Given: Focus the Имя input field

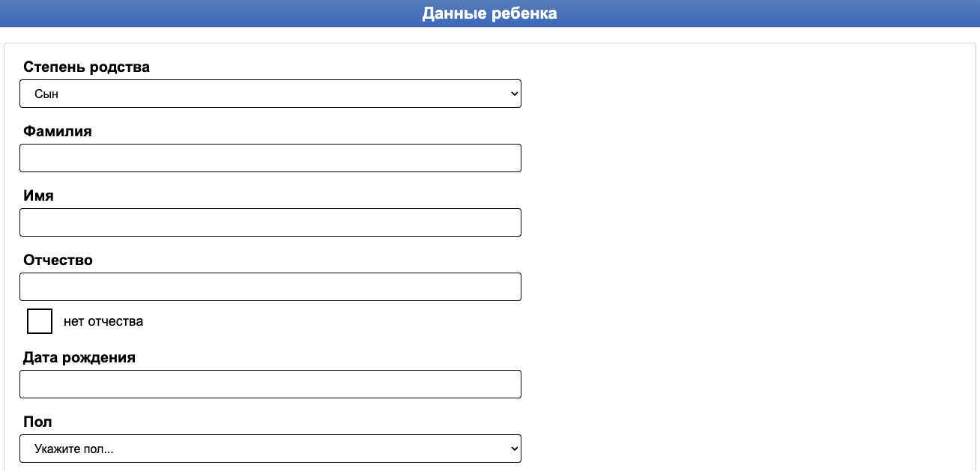Looking at the screenshot, I should 270,222.
